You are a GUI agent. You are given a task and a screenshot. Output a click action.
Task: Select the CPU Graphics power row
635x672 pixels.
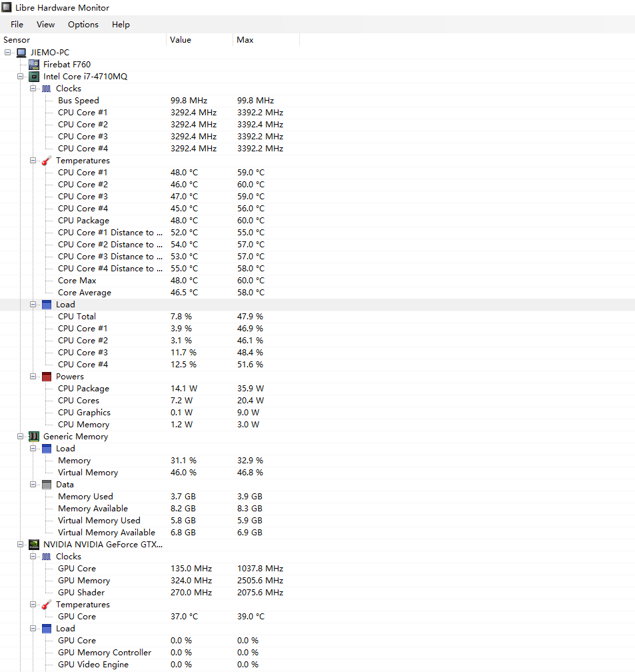click(x=317, y=413)
